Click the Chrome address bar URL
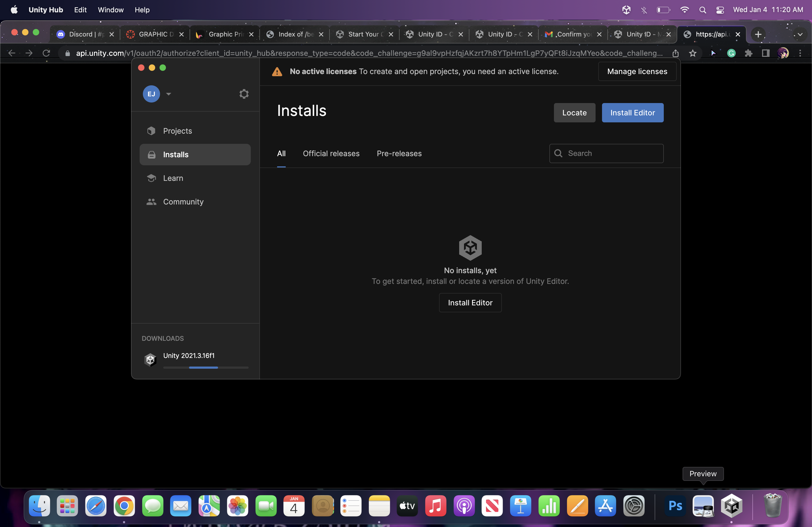The width and height of the screenshot is (812, 527). coord(369,53)
